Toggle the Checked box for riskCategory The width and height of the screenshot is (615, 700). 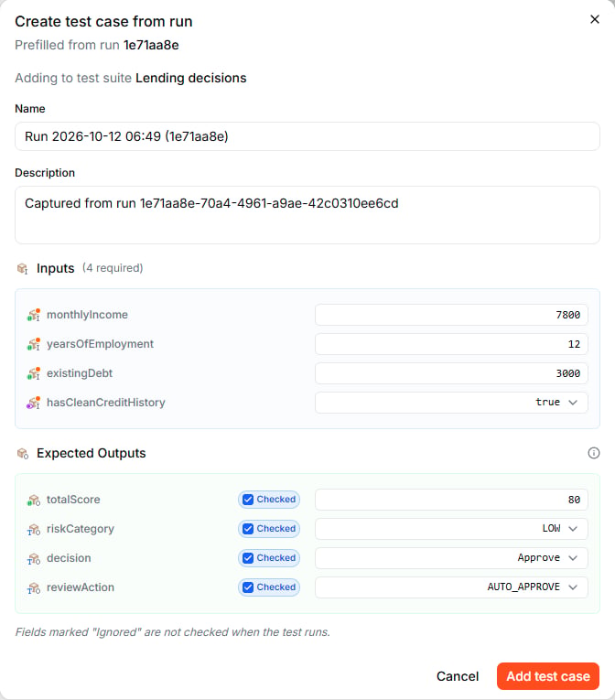click(x=269, y=529)
